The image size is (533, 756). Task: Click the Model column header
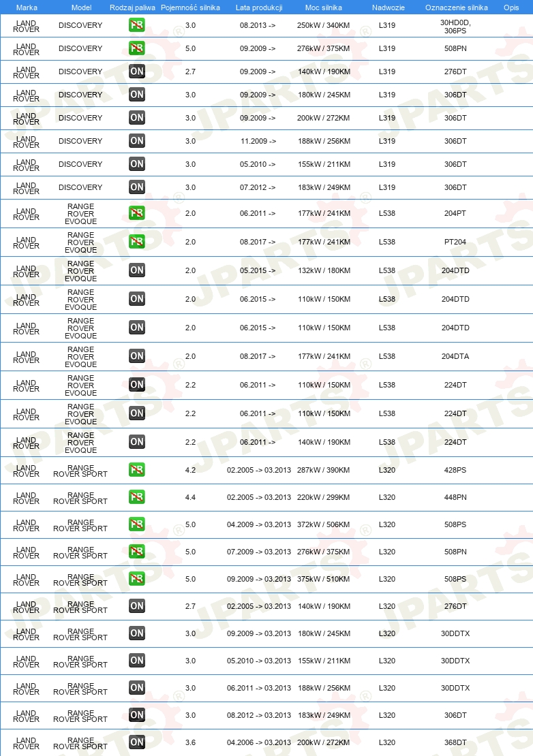point(81,7)
